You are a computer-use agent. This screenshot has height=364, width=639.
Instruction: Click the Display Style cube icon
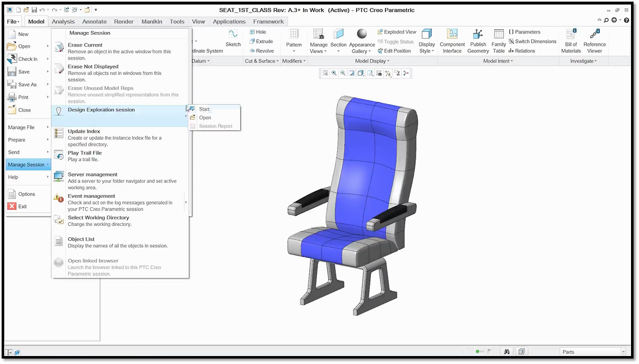pyautogui.click(x=427, y=34)
